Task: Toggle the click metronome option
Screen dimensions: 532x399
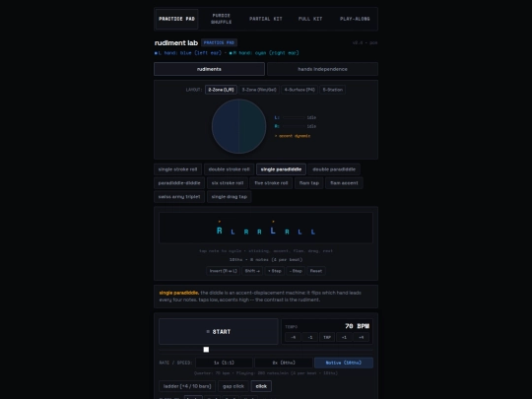Action: coord(261,386)
